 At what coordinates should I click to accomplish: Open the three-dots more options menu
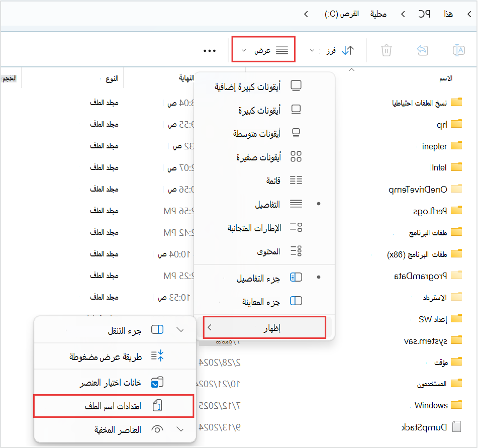pyautogui.click(x=210, y=51)
